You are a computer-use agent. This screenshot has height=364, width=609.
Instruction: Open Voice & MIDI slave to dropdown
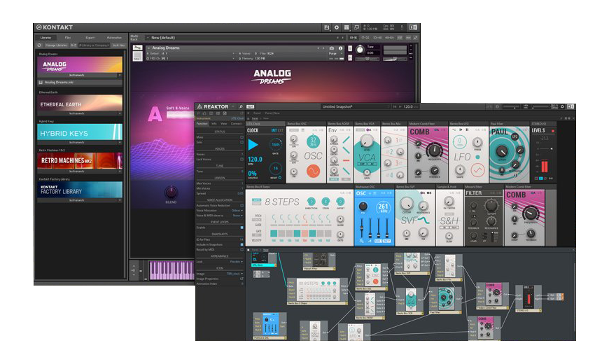(x=238, y=216)
